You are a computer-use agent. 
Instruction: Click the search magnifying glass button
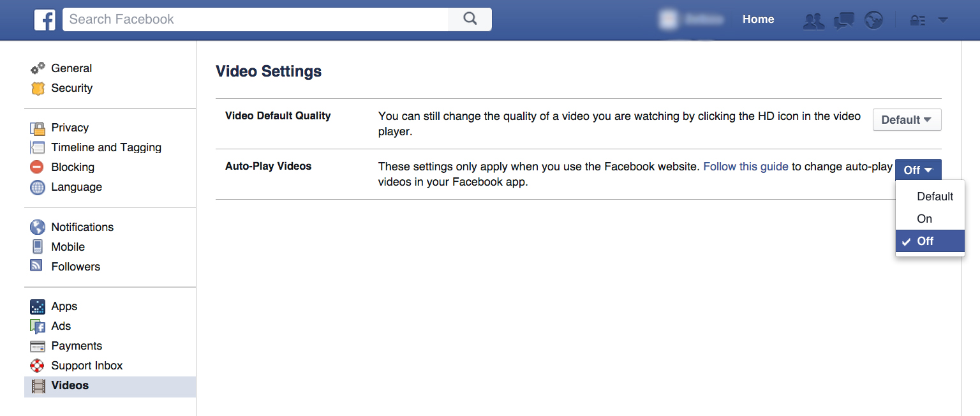click(x=470, y=19)
